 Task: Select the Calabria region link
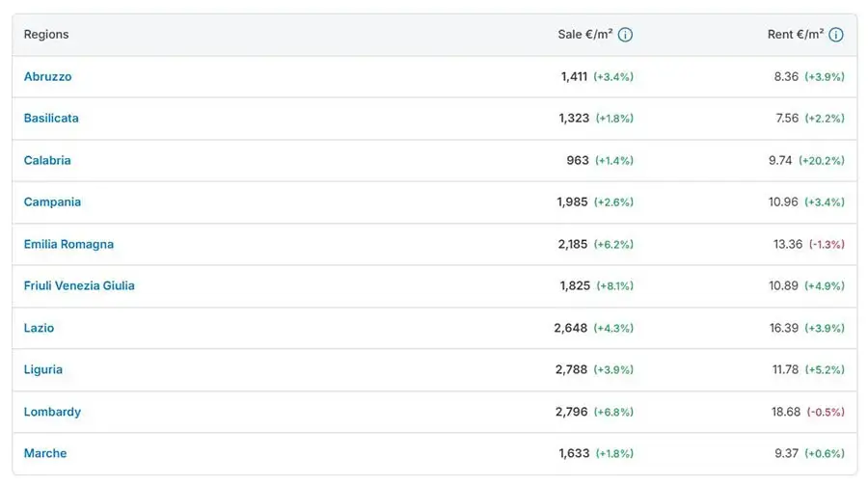pyautogui.click(x=47, y=160)
